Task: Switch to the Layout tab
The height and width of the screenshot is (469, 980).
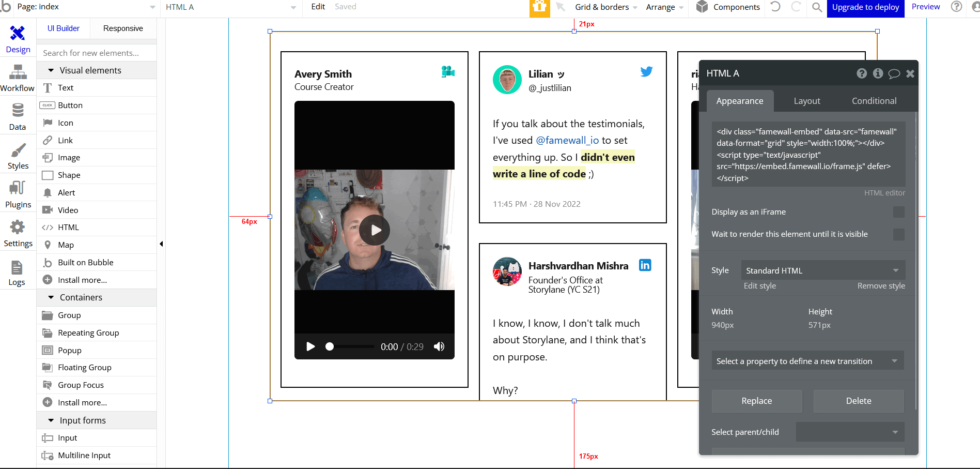Action: point(806,101)
